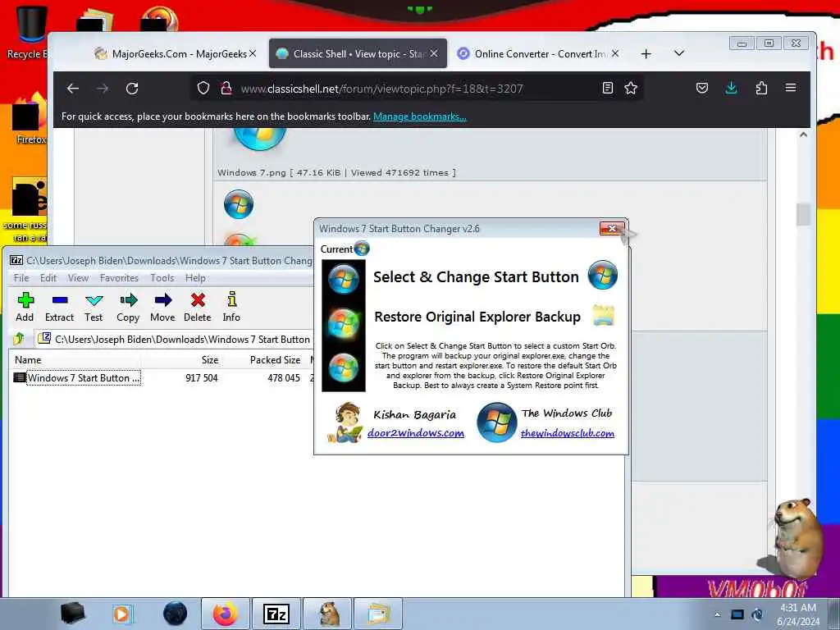Open 7-Zip from the taskbar

pos(276,614)
